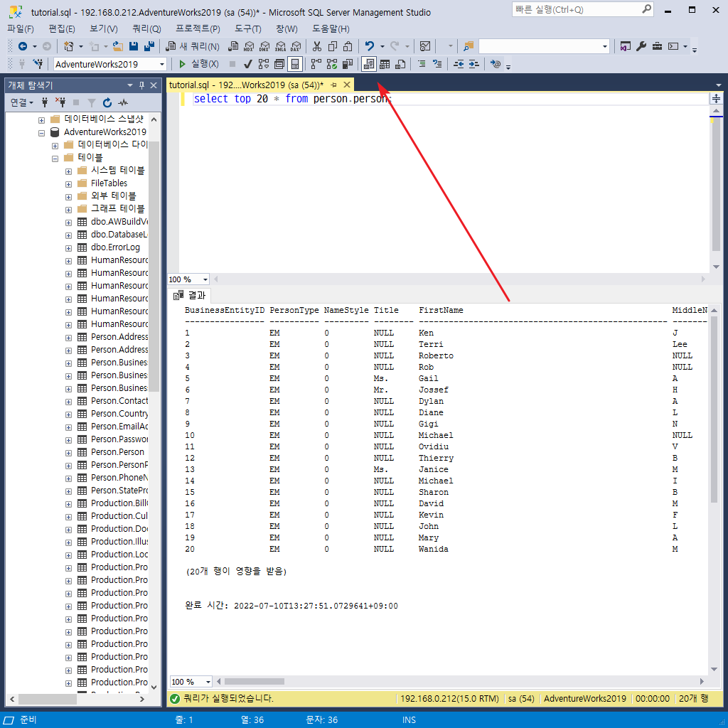Toggle Include Actual Execution Plan

tap(316, 64)
